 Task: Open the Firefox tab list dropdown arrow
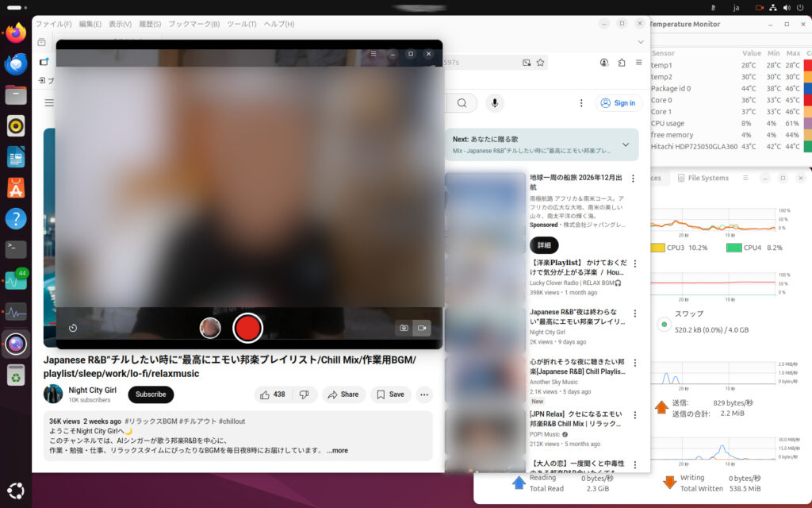coord(641,42)
